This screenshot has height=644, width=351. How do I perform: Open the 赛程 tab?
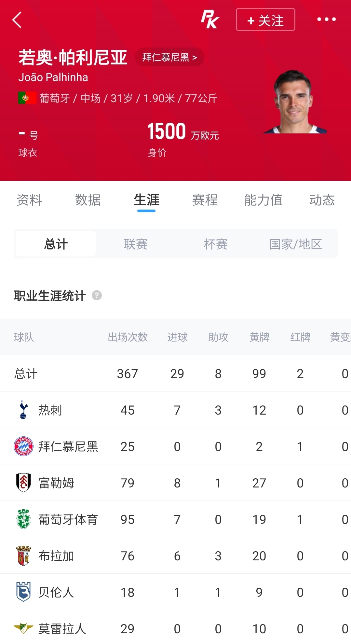click(205, 200)
